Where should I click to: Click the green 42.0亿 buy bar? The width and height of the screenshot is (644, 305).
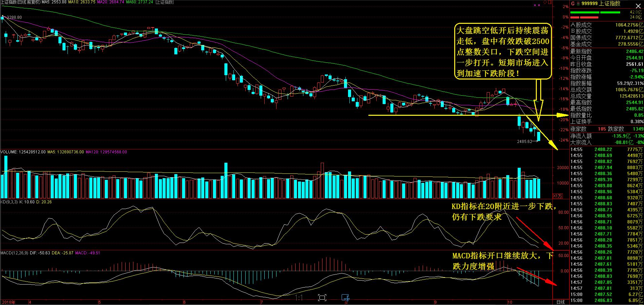(x=595, y=12)
